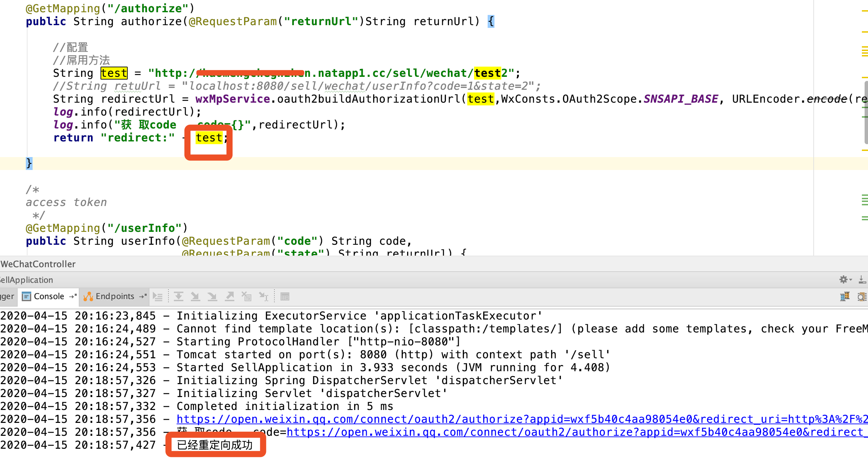Click the '已经重定向成功' console message
This screenshot has width=868, height=463.
click(x=215, y=445)
